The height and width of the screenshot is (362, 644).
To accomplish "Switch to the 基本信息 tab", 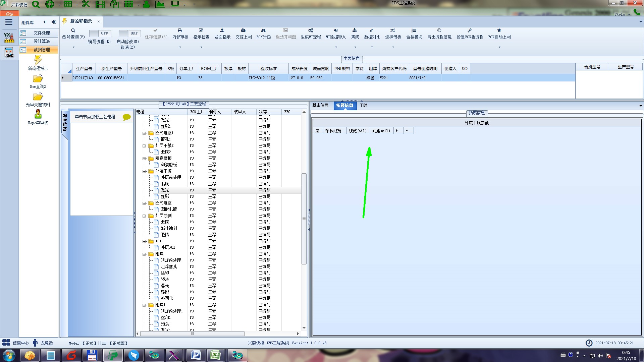I will 320,106.
